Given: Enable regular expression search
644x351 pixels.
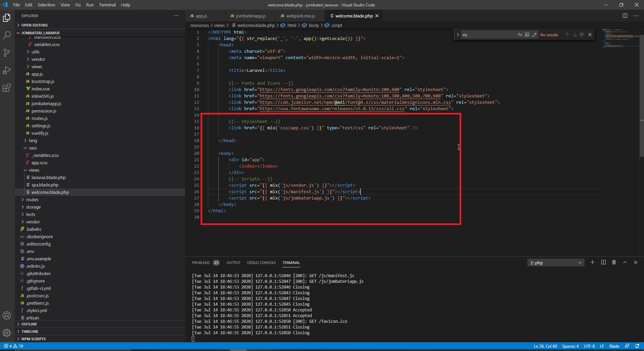Looking at the screenshot, I should (534, 35).
